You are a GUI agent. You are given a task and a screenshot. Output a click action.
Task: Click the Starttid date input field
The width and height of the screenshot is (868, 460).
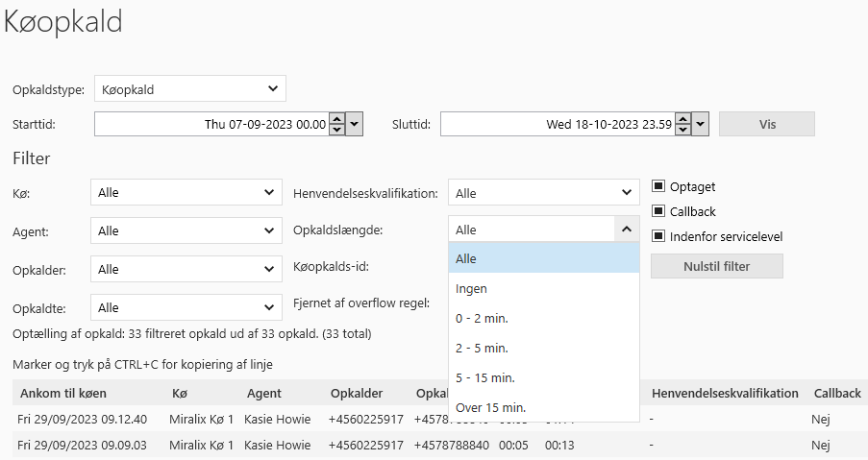pos(211,124)
